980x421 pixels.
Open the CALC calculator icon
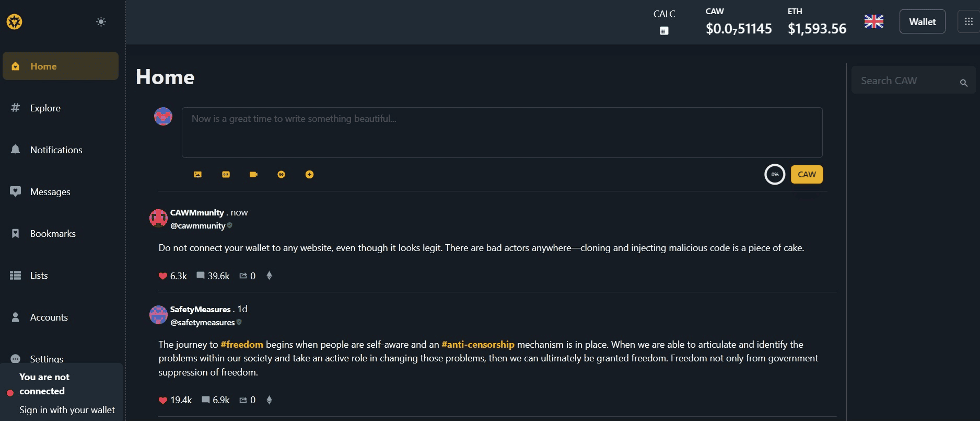[x=664, y=31]
